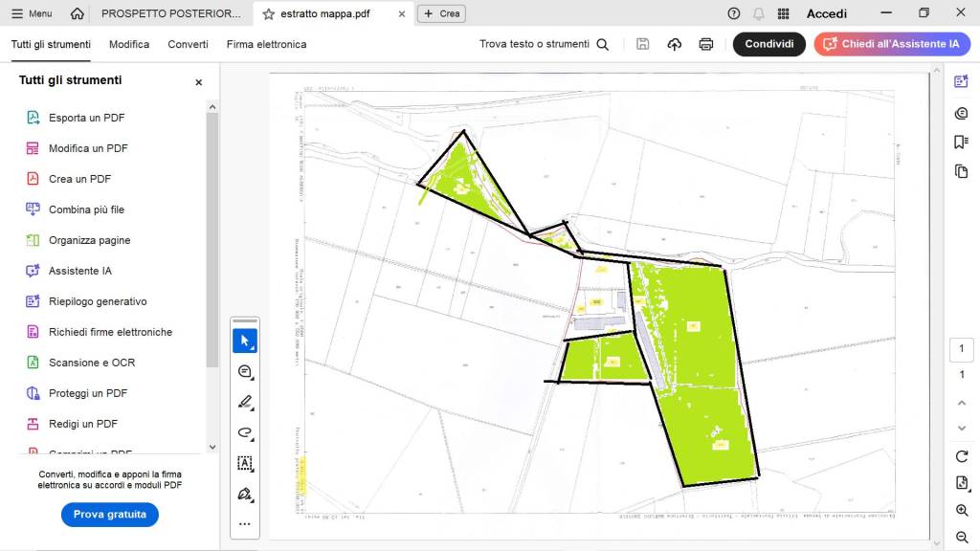Go to the next page chevron
980x551 pixels.
point(962,428)
